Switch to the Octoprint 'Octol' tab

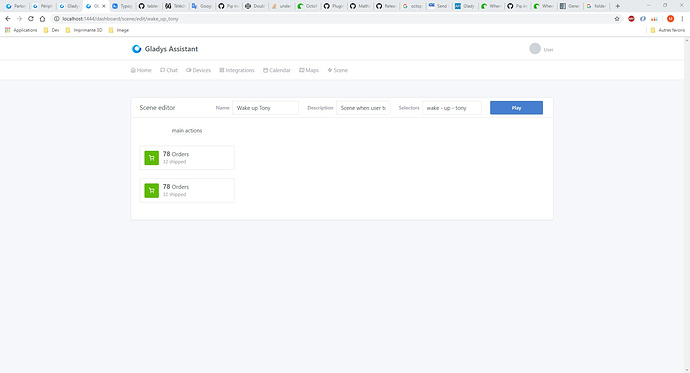(x=307, y=6)
